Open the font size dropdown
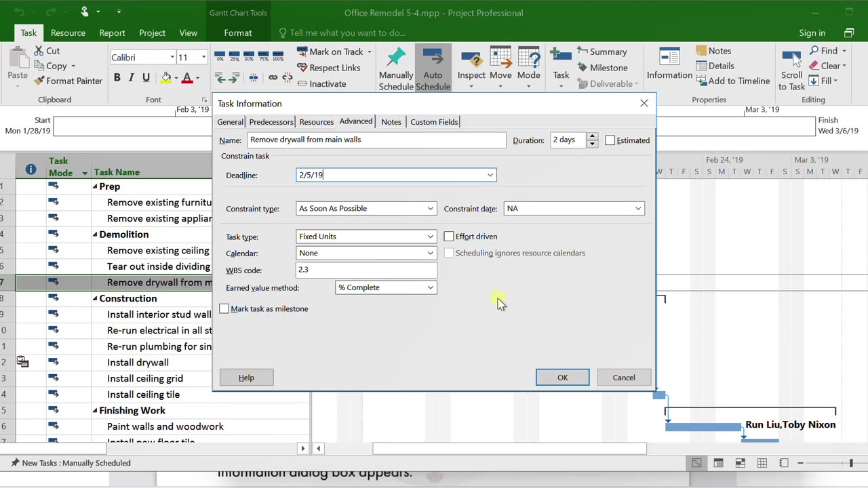 tap(203, 58)
